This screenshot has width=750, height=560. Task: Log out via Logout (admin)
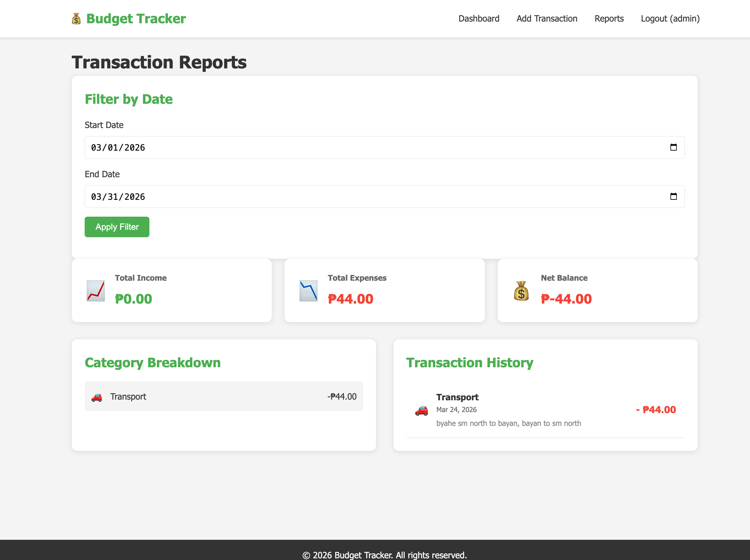click(x=670, y=19)
